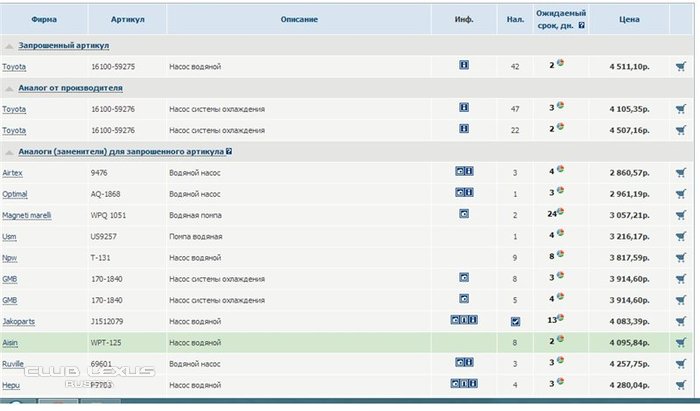Click help icon beside expected delivery time header

(x=582, y=26)
